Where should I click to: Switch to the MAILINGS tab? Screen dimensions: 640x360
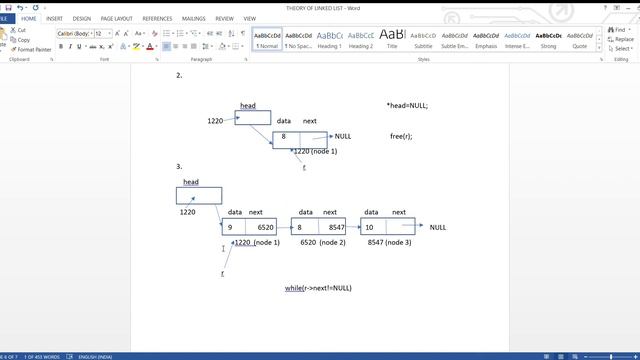click(x=193, y=19)
